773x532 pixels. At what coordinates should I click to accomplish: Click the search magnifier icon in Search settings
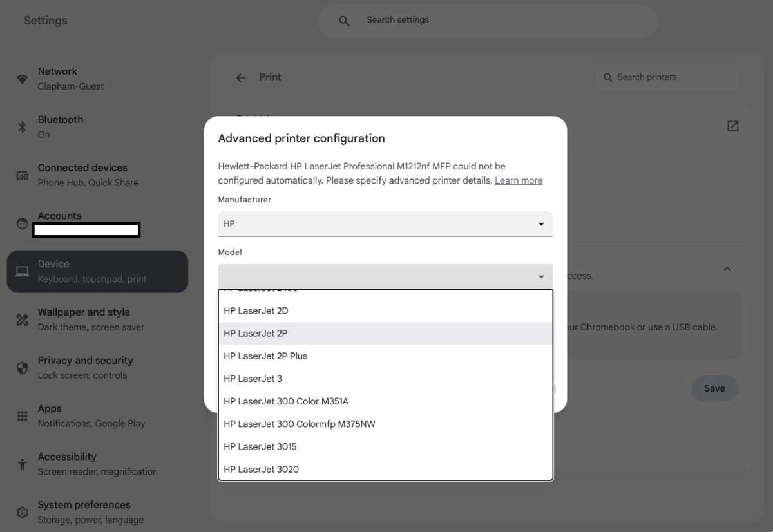tap(344, 21)
